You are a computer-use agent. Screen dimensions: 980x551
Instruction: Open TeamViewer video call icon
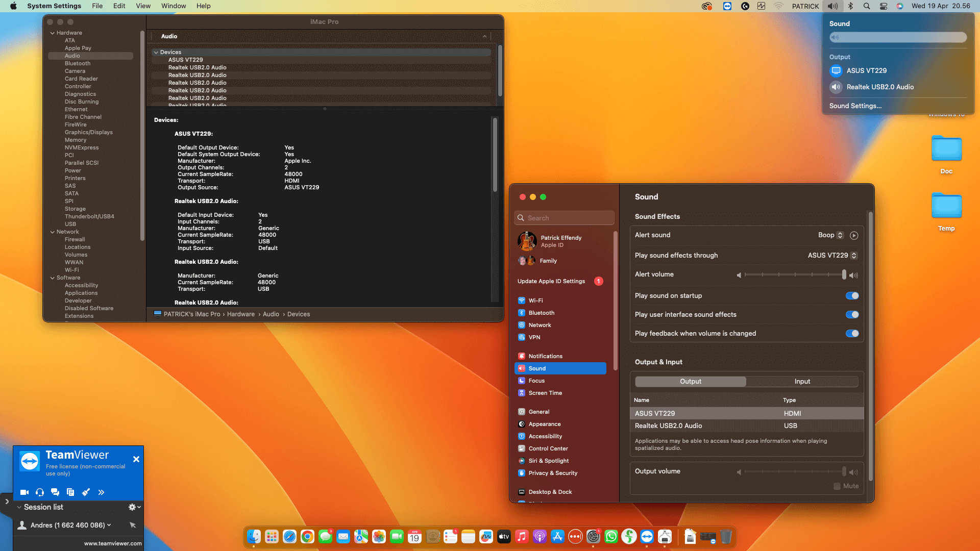tap(24, 492)
